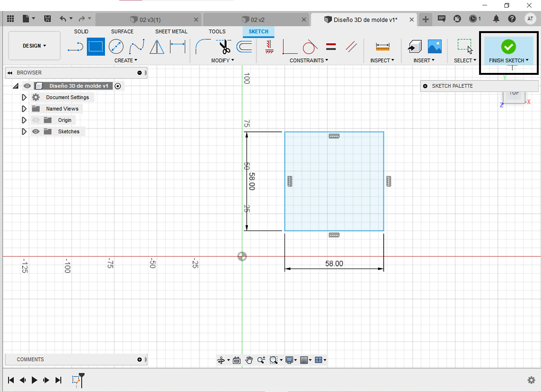Viewport: 541px width, 392px height.
Task: Close the 02 v2 document tab
Action: coord(304,19)
